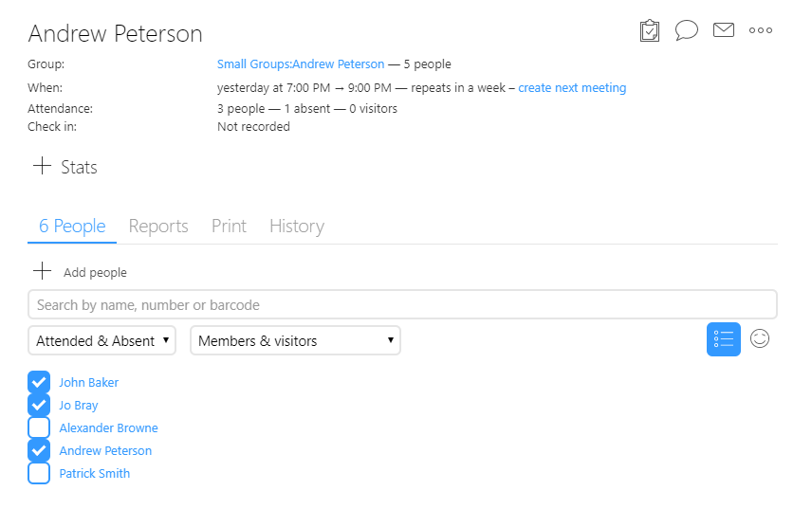Screen dimensions: 812x509
Task: Open the speech bubble comment icon
Action: (x=686, y=30)
